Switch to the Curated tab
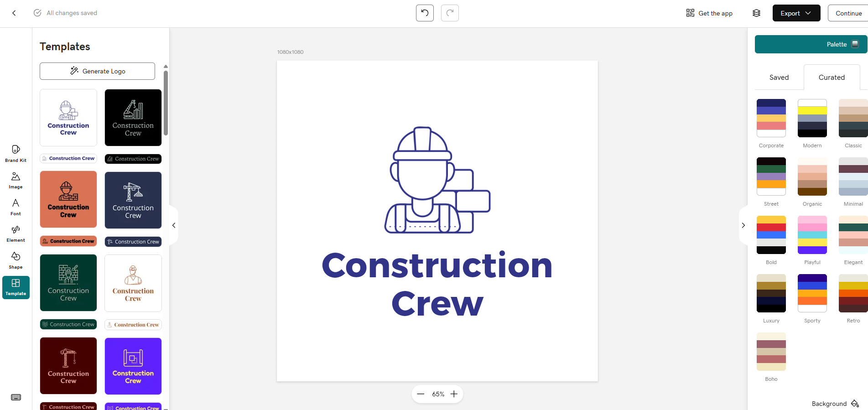868x410 pixels. 832,77
